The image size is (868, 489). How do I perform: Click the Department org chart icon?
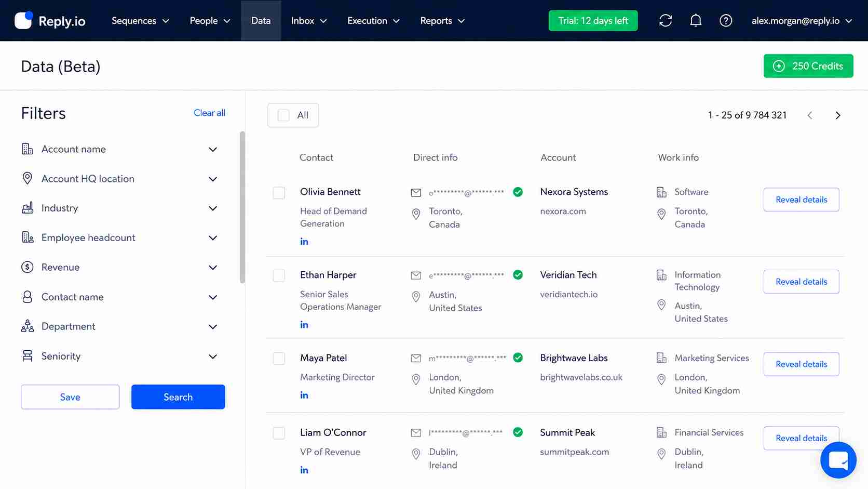pos(28,326)
